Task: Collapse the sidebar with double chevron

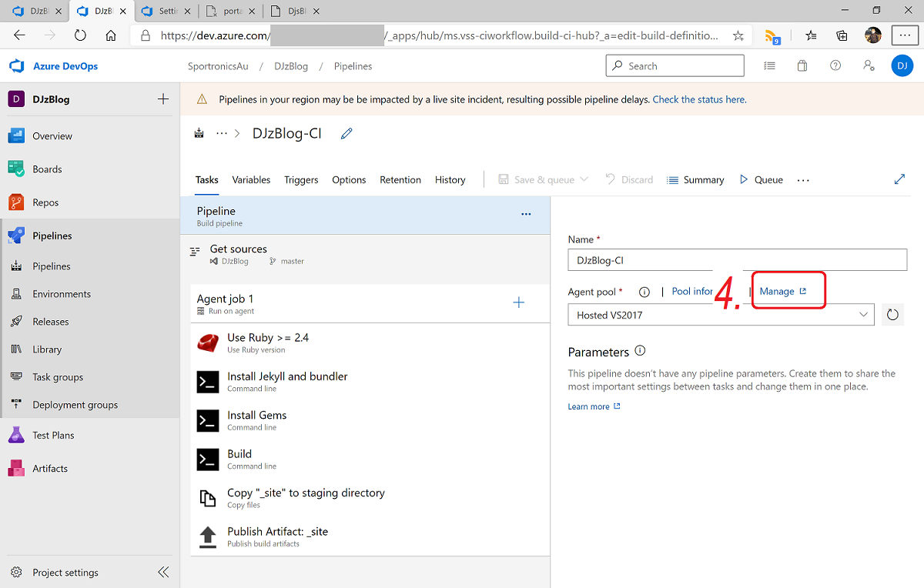Action: tap(163, 572)
